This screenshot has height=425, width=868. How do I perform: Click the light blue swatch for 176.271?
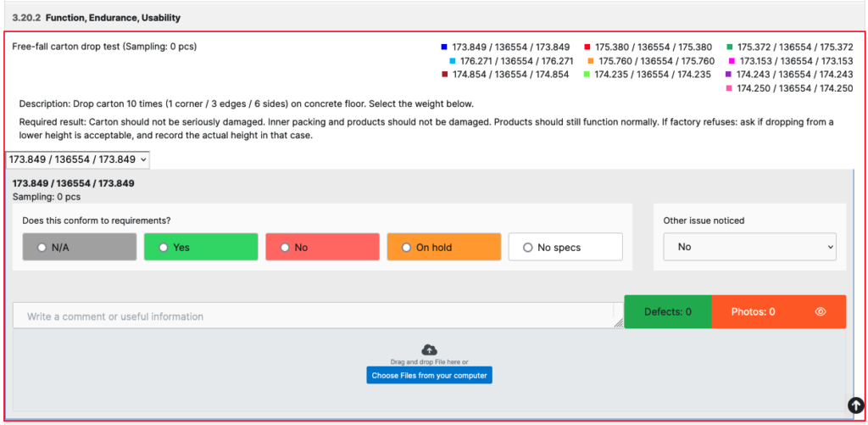tap(453, 61)
